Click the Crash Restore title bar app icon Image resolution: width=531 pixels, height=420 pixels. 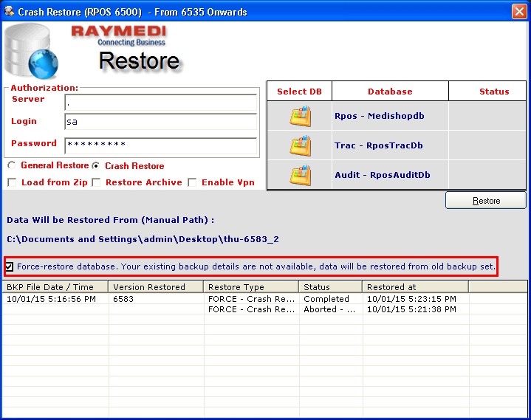click(x=9, y=11)
